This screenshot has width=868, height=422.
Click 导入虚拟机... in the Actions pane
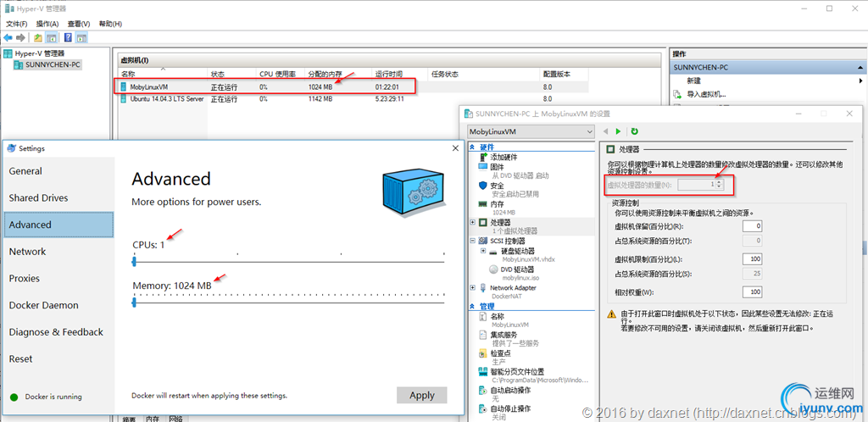point(706,94)
